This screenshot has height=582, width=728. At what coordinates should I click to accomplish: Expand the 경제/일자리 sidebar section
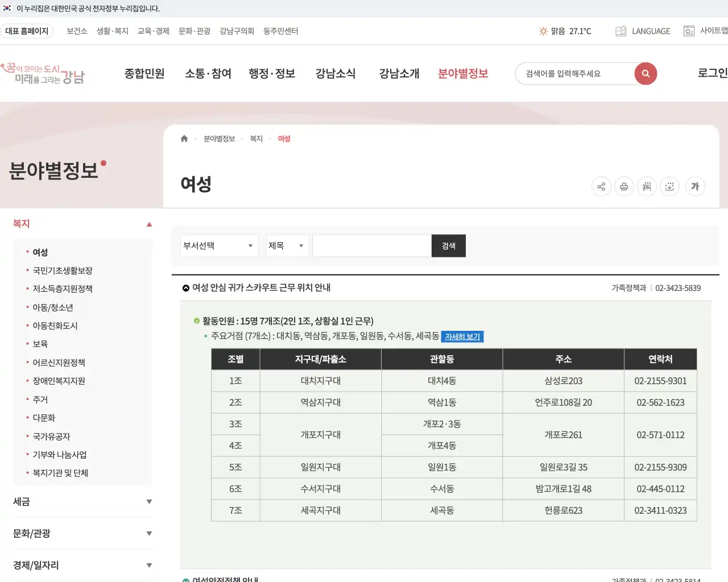[149, 566]
